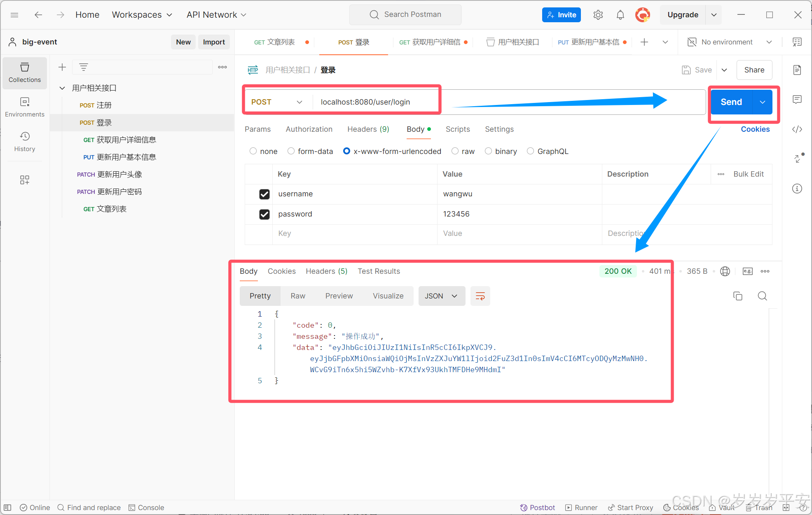Open the comments panel icon
This screenshot has height=515, width=812.
797,100
